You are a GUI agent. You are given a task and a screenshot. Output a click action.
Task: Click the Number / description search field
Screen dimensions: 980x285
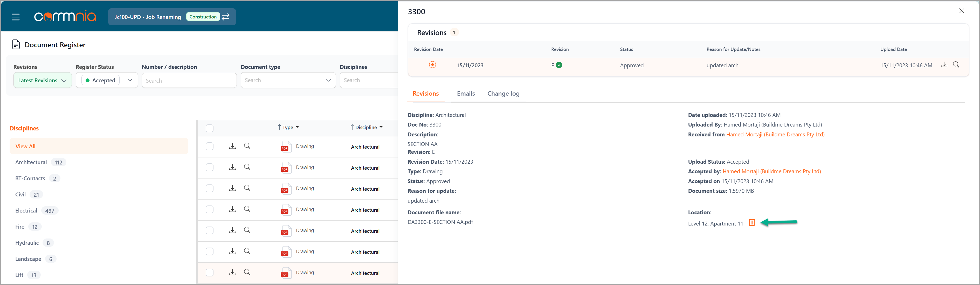pyautogui.click(x=189, y=80)
